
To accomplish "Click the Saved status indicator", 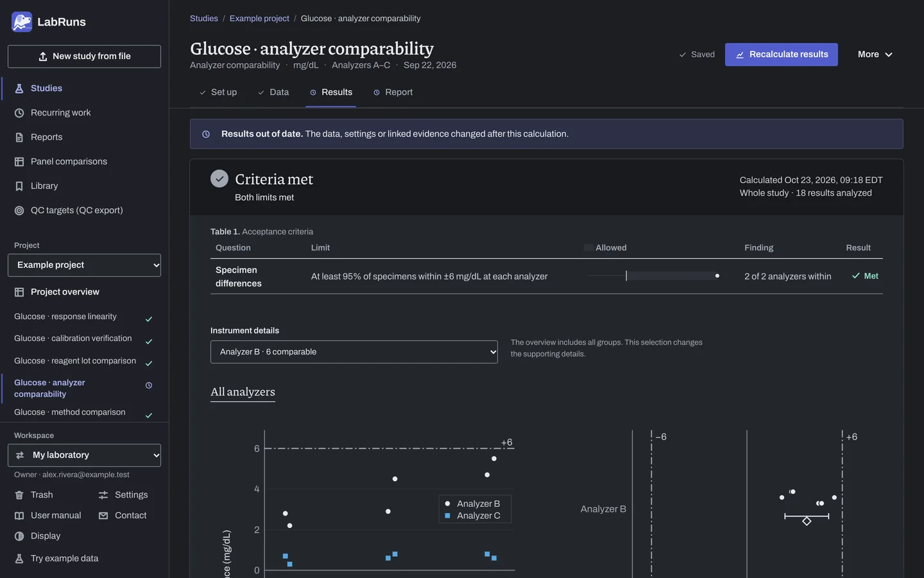I will pyautogui.click(x=697, y=55).
